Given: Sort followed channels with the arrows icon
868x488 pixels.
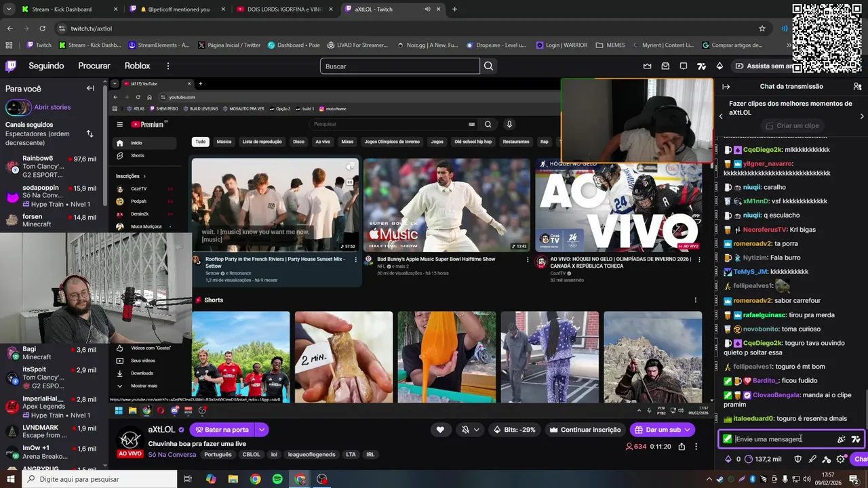Looking at the screenshot, I should click(90, 134).
